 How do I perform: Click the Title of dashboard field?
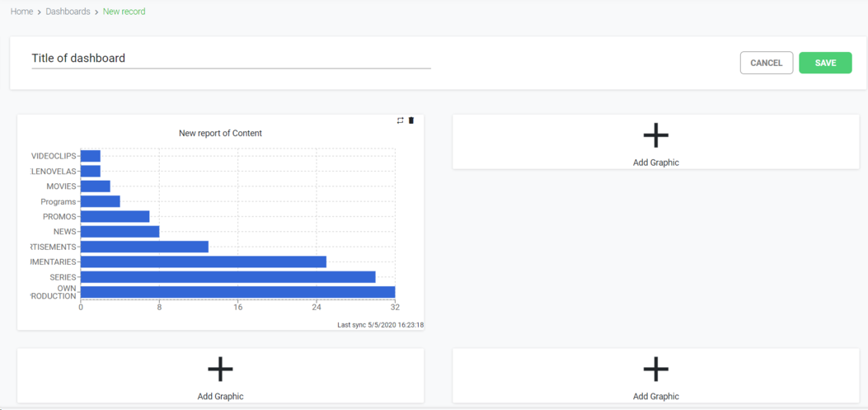pyautogui.click(x=231, y=59)
